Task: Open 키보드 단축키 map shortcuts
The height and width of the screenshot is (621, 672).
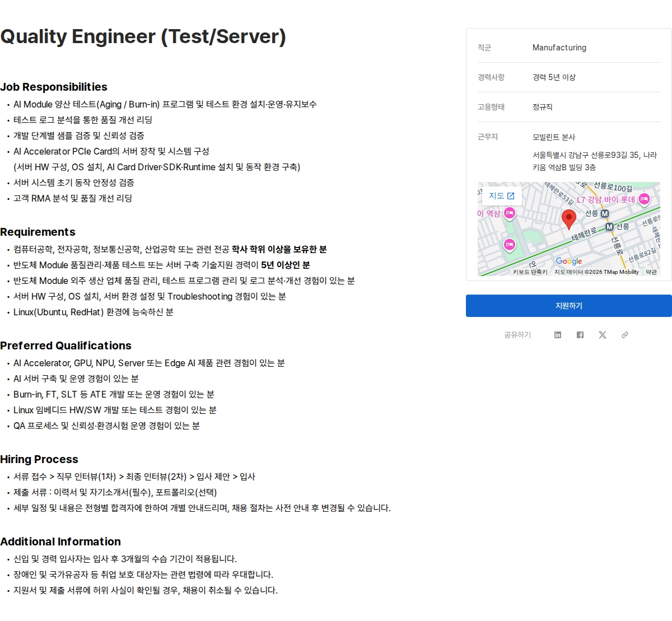Action: 530,272
